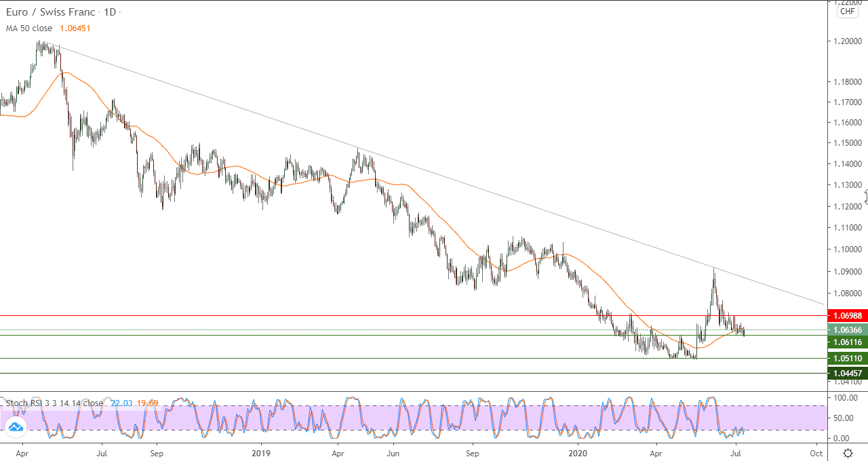This screenshot has width=868, height=461.
Task: Click the Stoch RSI orange value 19.69
Action: pos(147,403)
